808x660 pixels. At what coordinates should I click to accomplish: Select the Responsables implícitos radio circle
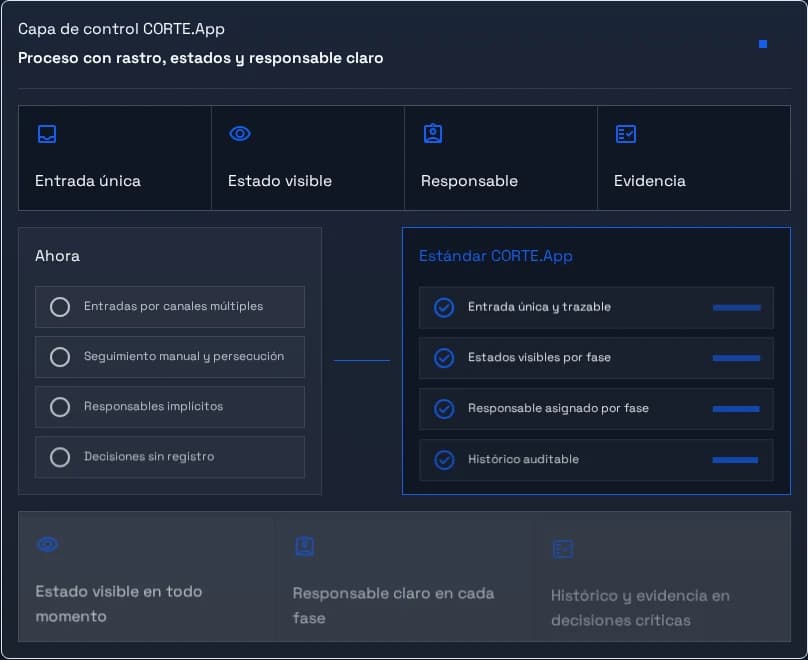60,407
